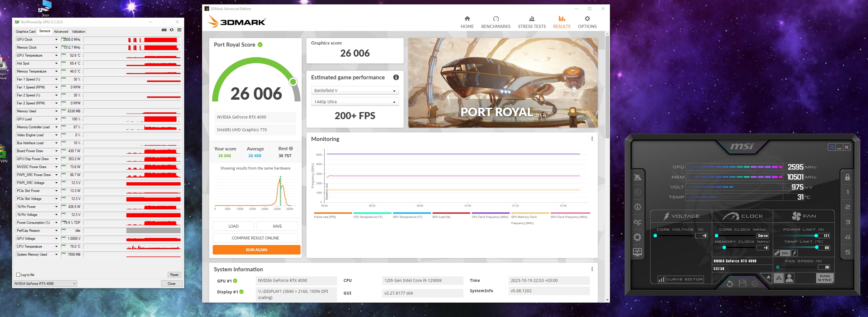Select Afterburner profile slot 2
The height and width of the screenshot is (317, 868).
[x=847, y=207]
